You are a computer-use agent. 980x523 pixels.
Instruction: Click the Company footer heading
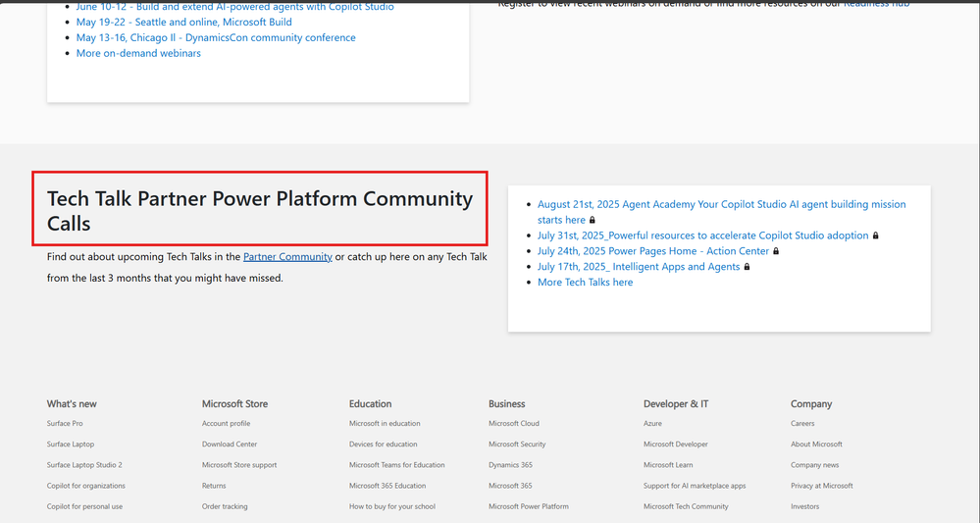point(810,404)
